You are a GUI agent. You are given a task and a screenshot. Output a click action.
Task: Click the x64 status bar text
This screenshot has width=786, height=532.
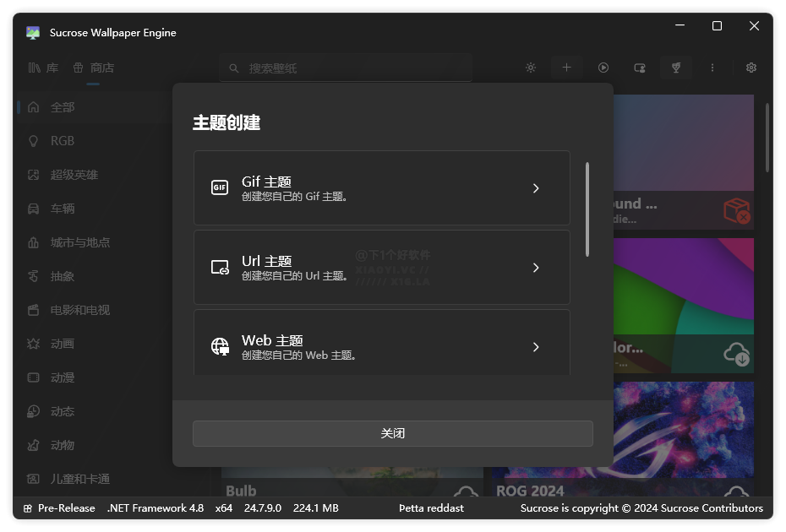pos(224,508)
